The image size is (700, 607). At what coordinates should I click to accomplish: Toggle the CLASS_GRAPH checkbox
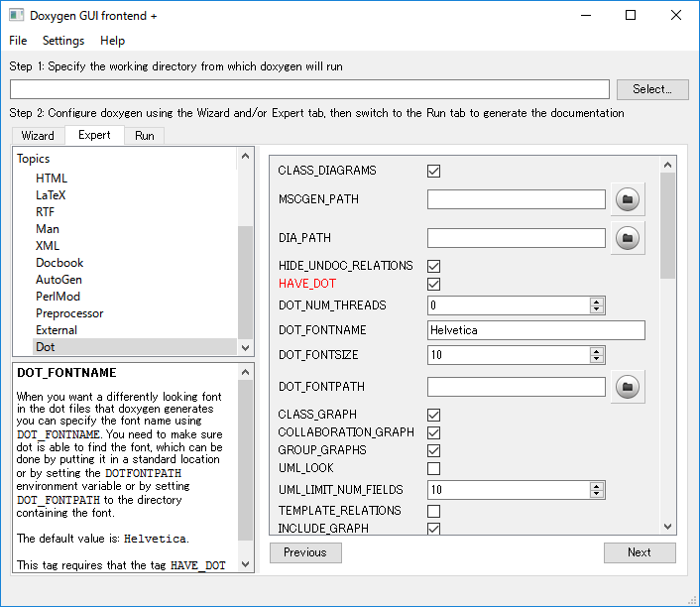[x=433, y=415]
